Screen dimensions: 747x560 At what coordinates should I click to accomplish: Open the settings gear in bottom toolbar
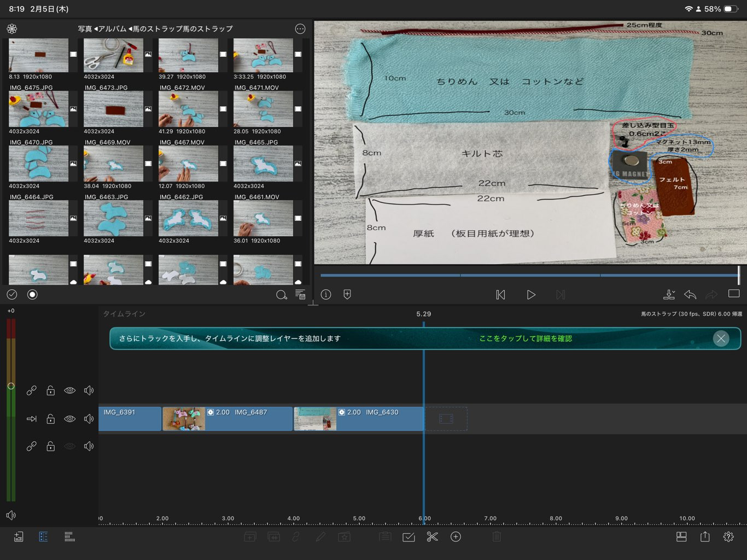(x=728, y=537)
